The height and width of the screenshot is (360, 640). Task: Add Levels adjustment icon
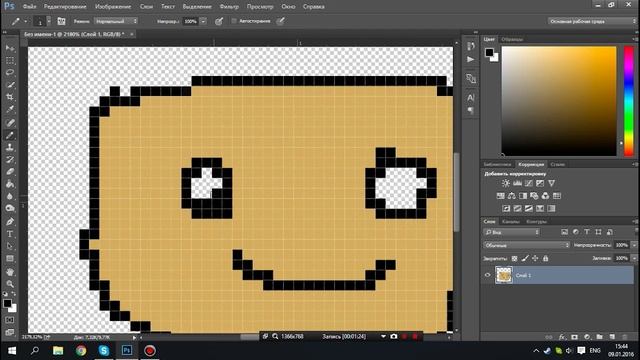click(x=517, y=183)
